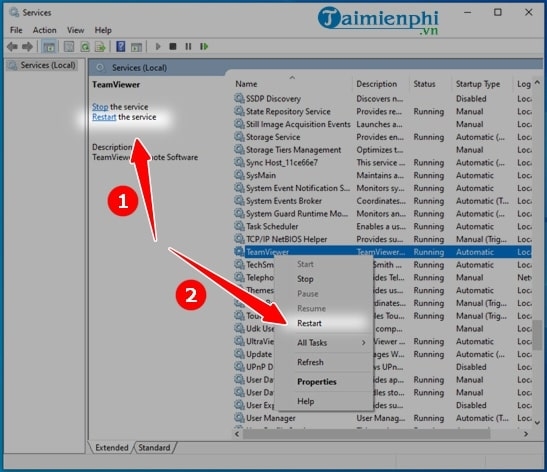Click the gear icon beside SysMain
Viewport: 547px width, 472px height.
(x=239, y=175)
